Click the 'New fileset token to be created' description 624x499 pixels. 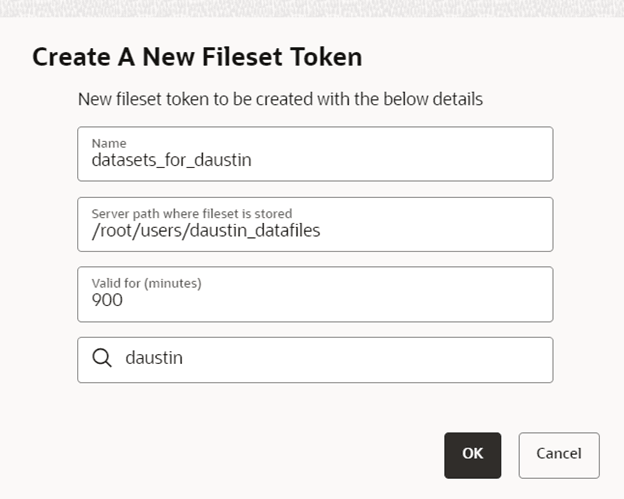(281, 100)
